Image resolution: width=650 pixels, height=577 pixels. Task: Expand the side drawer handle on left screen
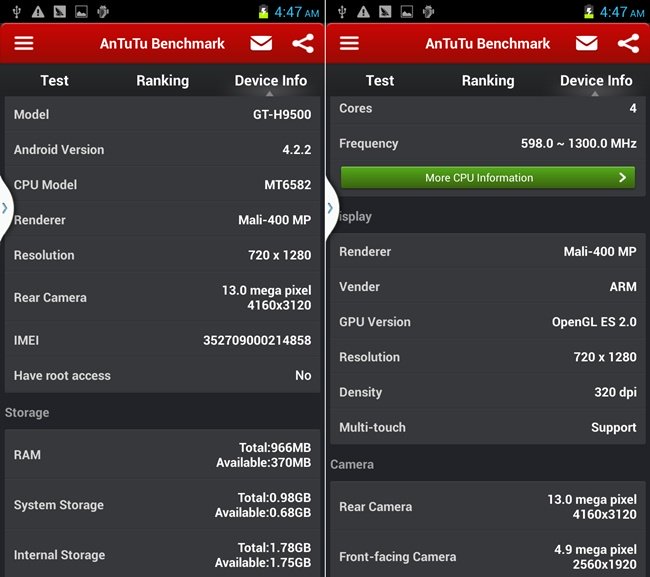6,208
